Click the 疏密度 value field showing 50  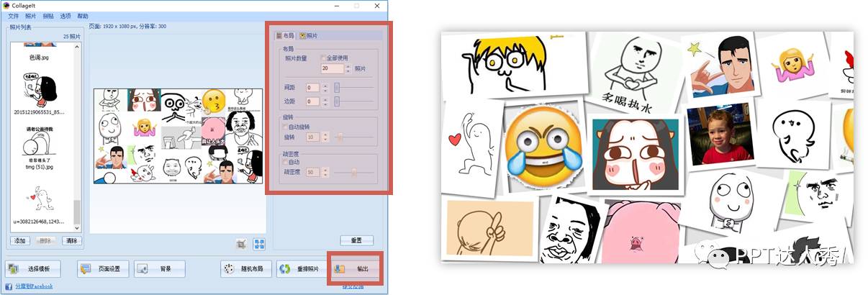[x=312, y=173]
